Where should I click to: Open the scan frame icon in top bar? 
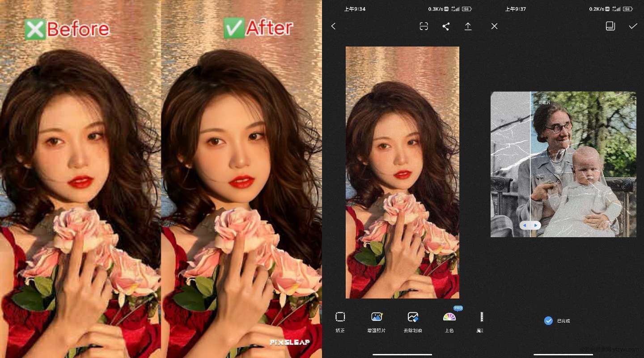coord(424,26)
